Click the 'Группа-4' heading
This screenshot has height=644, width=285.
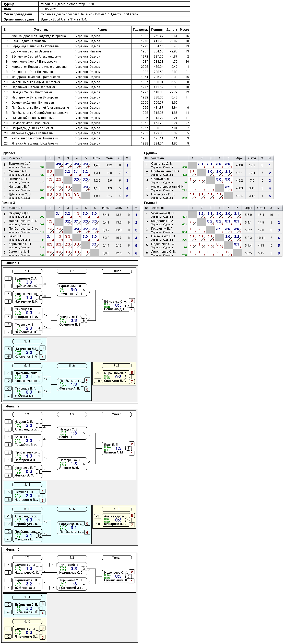tap(151, 203)
